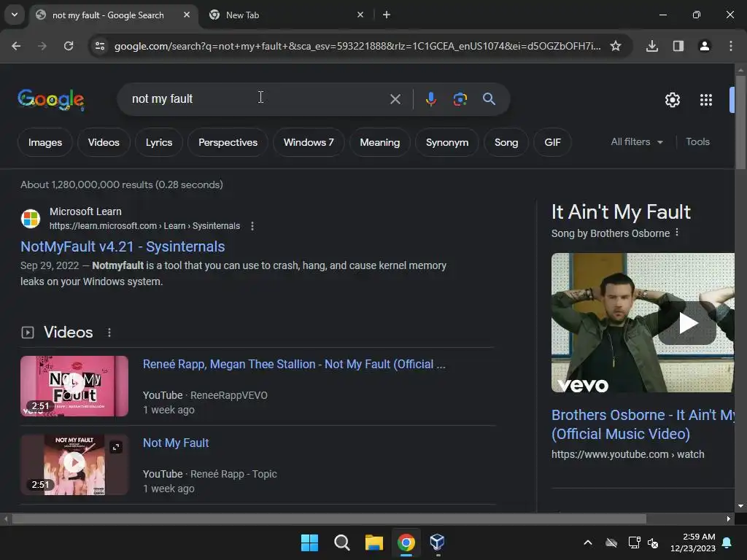Image resolution: width=747 pixels, height=560 pixels.
Task: Click muted volume icon in system tray
Action: click(653, 542)
